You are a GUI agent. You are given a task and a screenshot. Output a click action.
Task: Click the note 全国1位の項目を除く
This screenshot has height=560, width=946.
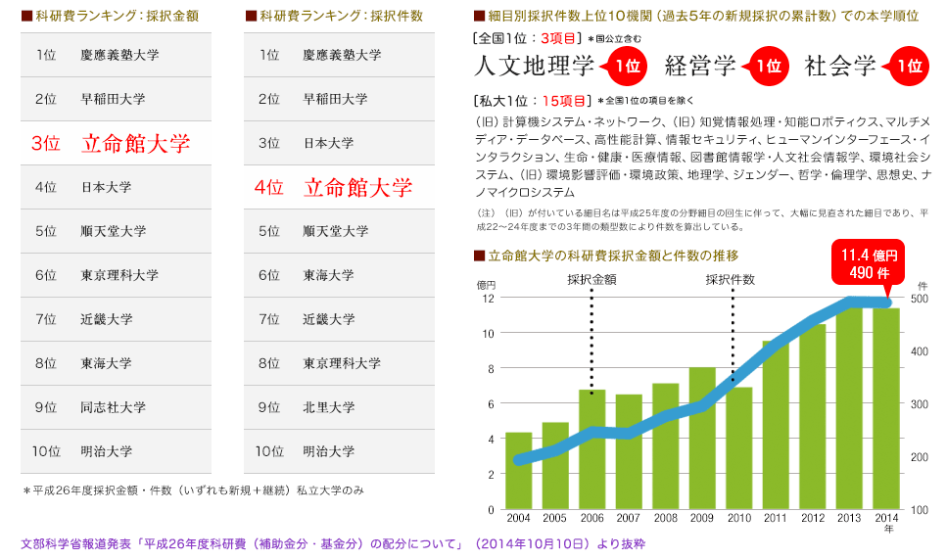point(645,101)
